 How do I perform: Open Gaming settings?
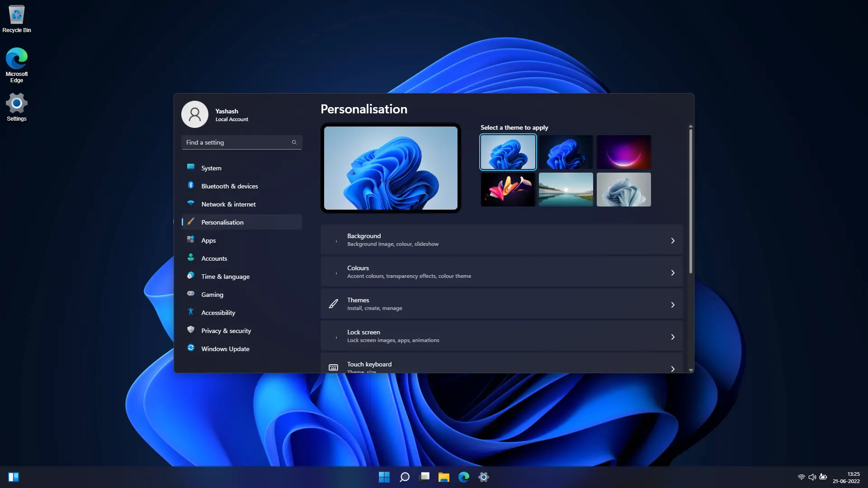212,294
